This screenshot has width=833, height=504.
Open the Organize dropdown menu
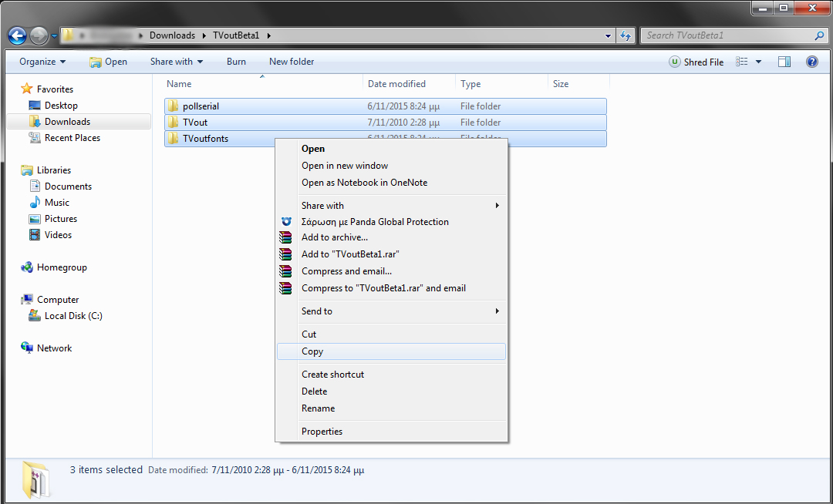click(42, 62)
